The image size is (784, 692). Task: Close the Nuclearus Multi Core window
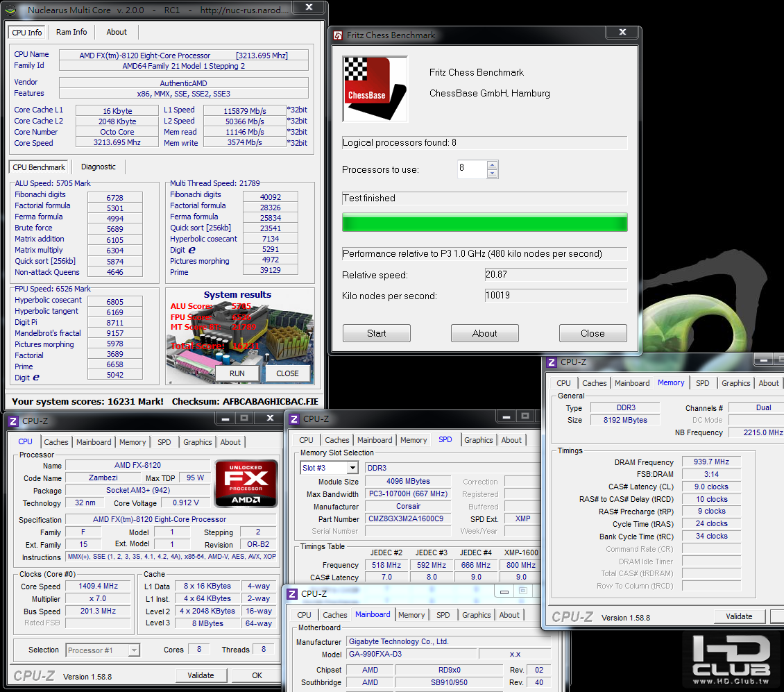(309, 7)
